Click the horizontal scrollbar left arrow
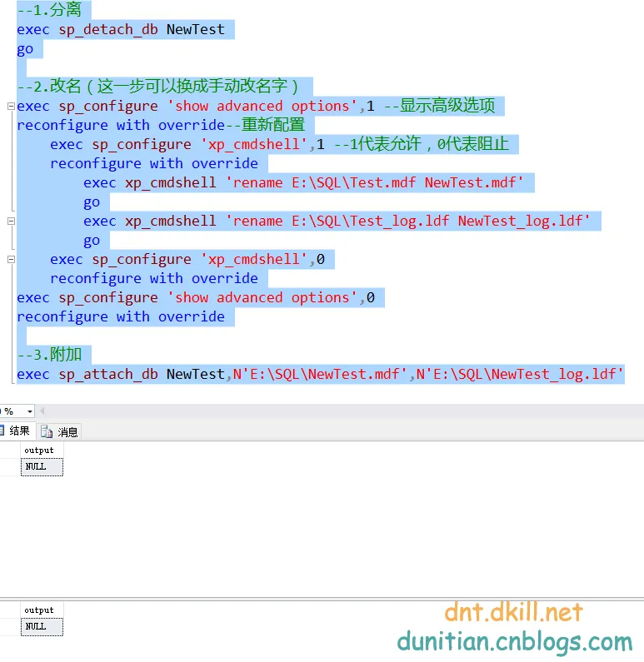Image resolution: width=644 pixels, height=662 pixels. pyautogui.click(x=42, y=411)
